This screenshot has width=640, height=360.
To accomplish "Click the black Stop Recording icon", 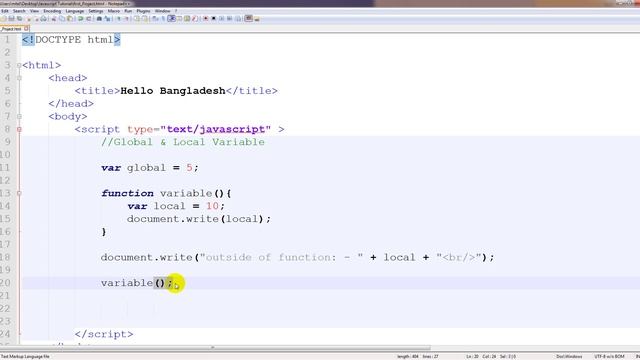I will (x=213, y=18).
